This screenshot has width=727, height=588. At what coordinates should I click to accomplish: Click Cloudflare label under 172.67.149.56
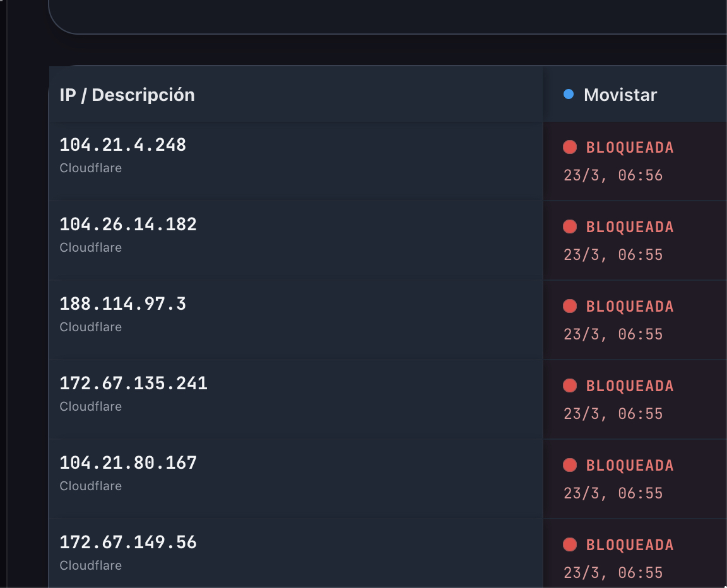(x=91, y=565)
